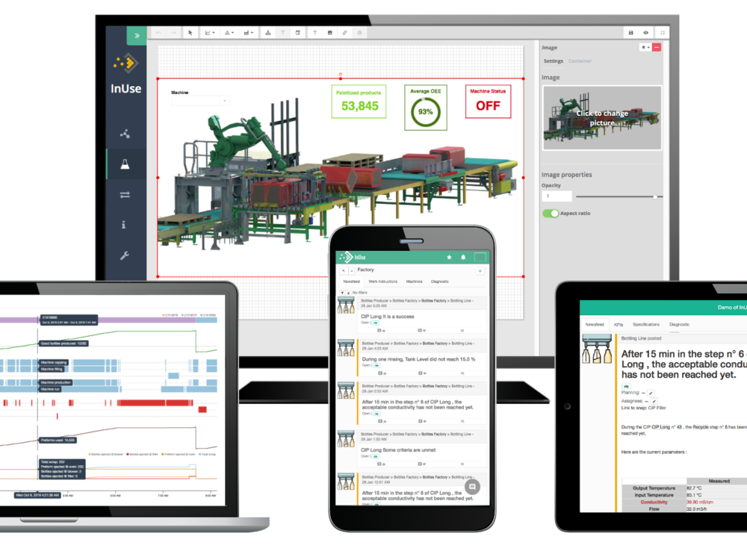Edit Planning with the pencil icon on the tablet

pos(651,393)
